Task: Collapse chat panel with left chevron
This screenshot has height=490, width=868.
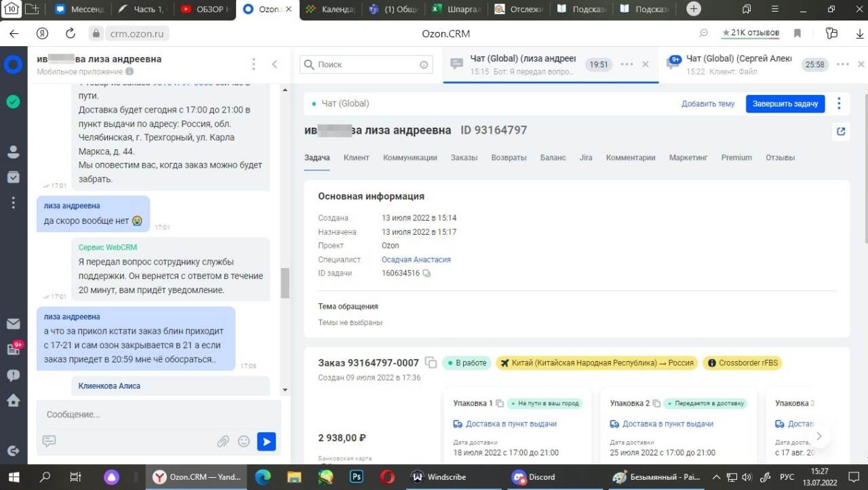Action: coord(275,64)
